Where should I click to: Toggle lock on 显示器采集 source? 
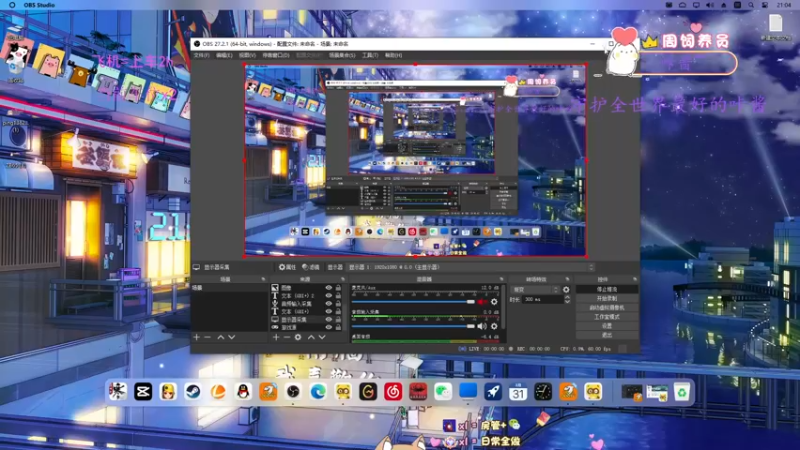click(338, 319)
